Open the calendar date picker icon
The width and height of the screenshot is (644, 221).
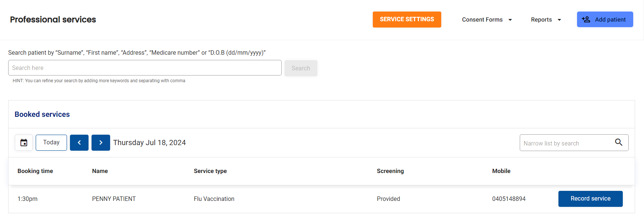click(24, 142)
